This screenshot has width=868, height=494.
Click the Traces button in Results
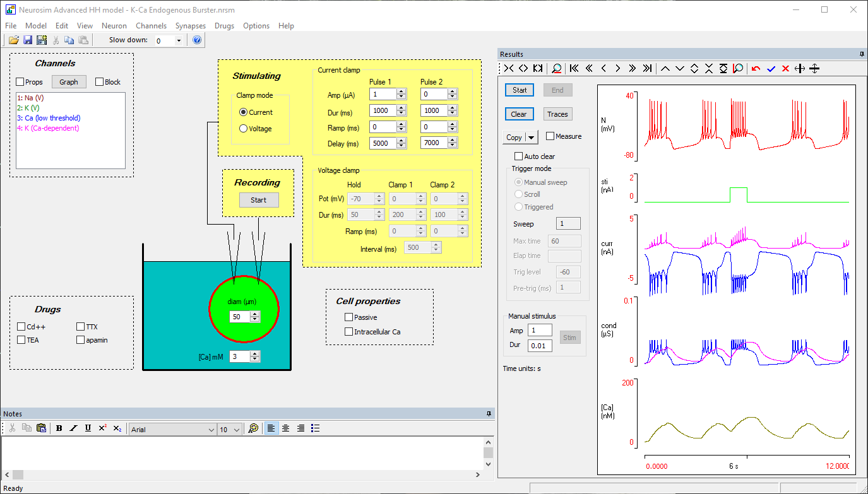point(557,114)
